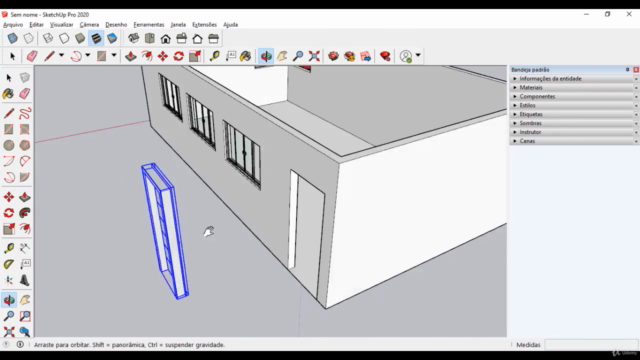Open 3D Warehouse
This screenshot has width=640, height=360.
coord(333,56)
